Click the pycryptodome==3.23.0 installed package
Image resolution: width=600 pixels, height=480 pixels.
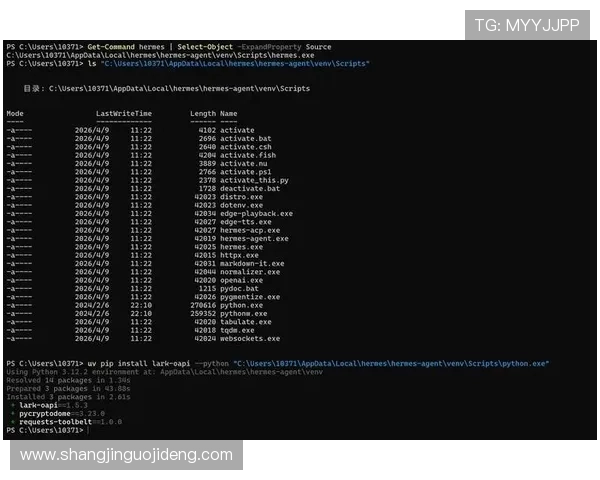tap(62, 414)
